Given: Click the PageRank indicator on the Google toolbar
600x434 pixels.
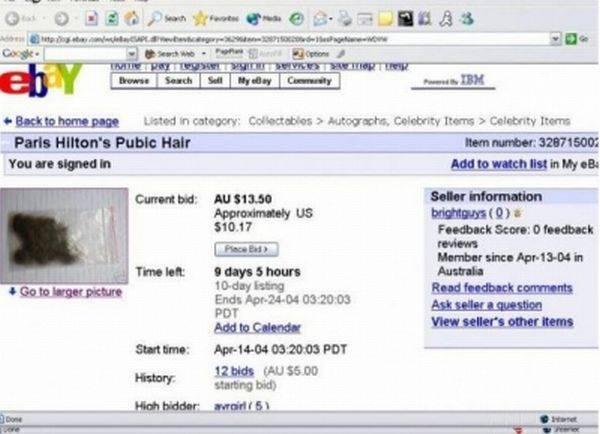Looking at the screenshot, I should [x=229, y=53].
